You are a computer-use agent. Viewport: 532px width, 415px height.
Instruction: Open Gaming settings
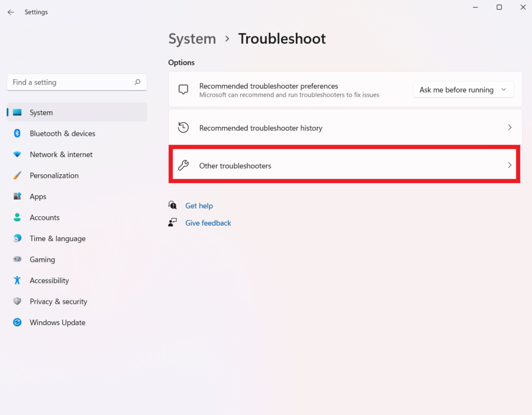[x=42, y=260]
